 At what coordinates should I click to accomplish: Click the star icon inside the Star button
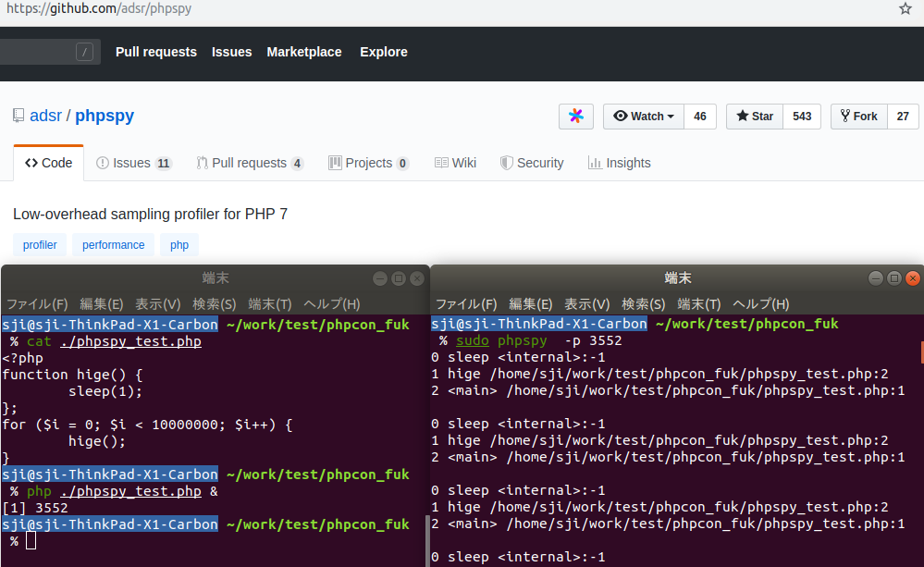pyautogui.click(x=741, y=116)
